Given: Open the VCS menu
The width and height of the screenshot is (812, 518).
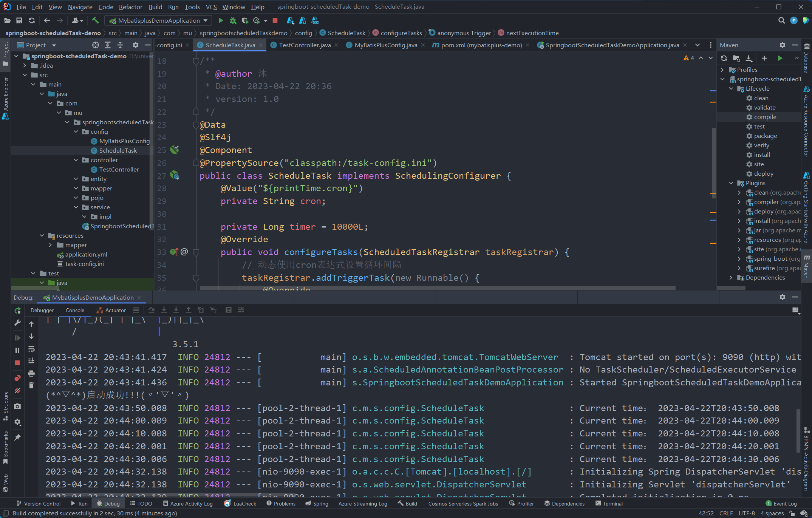Looking at the screenshot, I should pyautogui.click(x=211, y=7).
